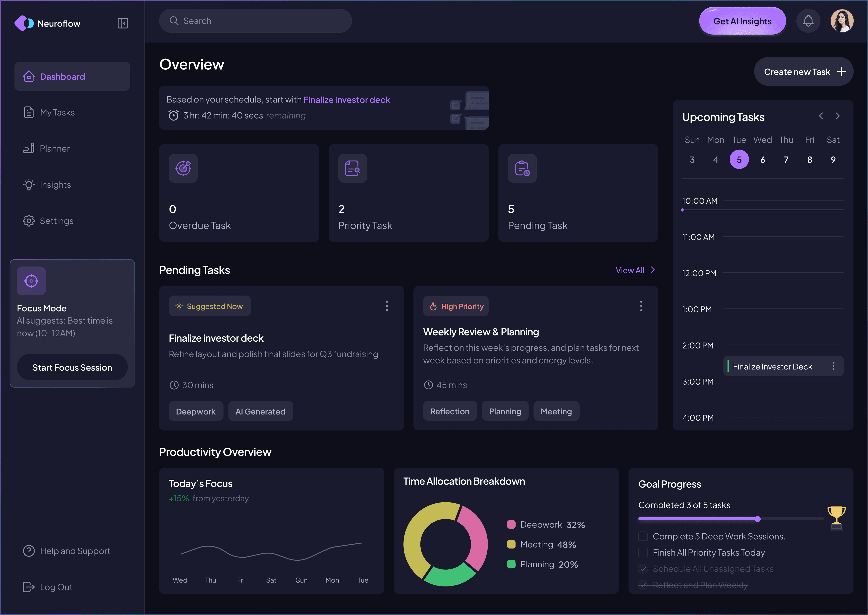Open options menu on Weekly Review card

pyautogui.click(x=641, y=306)
